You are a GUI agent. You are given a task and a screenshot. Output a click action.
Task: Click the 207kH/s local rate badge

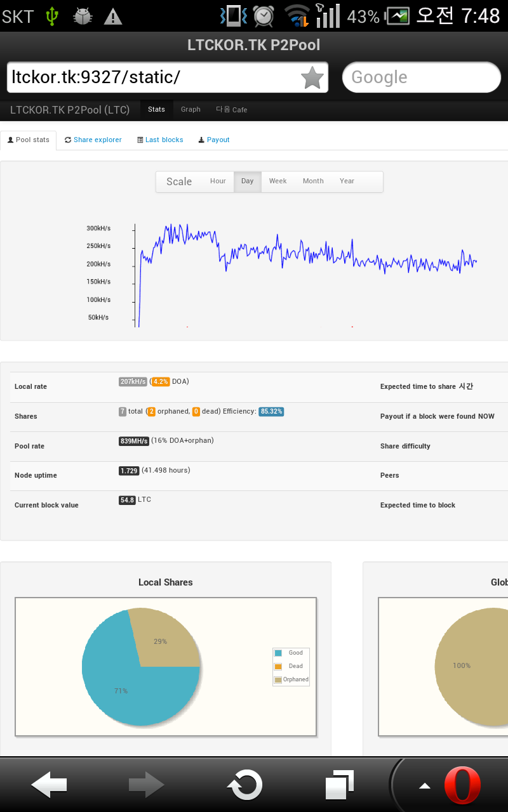[x=133, y=382]
